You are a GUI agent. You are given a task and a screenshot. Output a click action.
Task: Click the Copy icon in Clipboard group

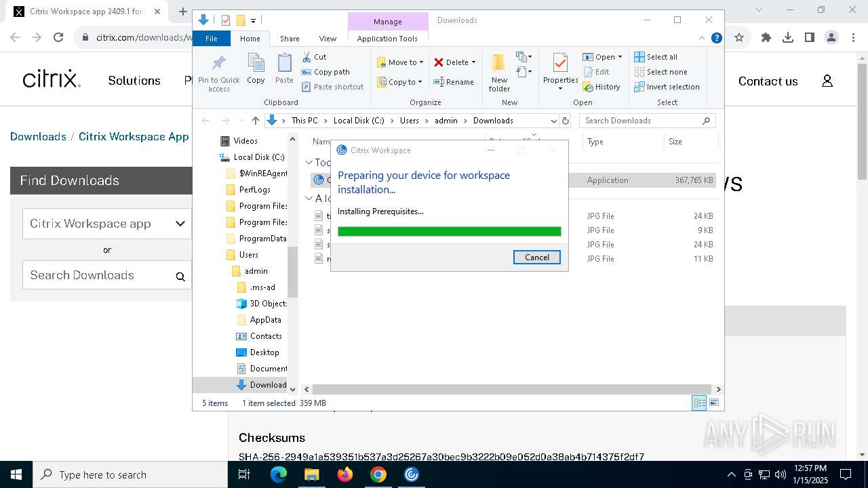point(256,63)
